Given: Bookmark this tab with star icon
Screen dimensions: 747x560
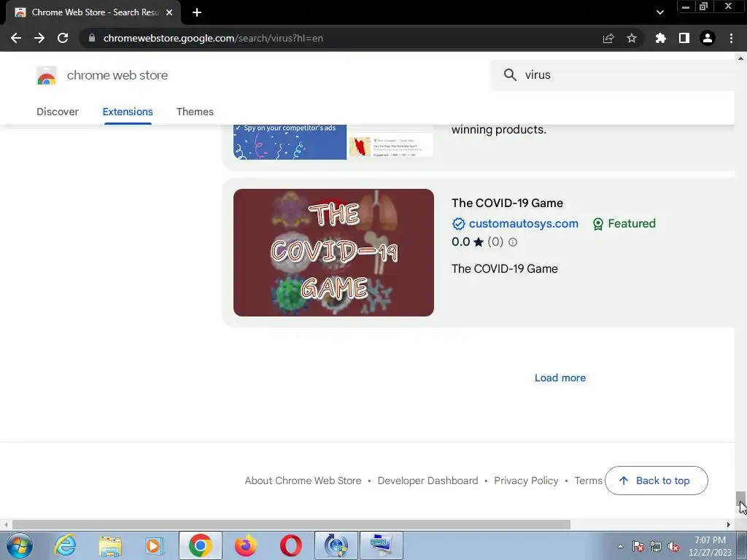Looking at the screenshot, I should click(x=632, y=38).
